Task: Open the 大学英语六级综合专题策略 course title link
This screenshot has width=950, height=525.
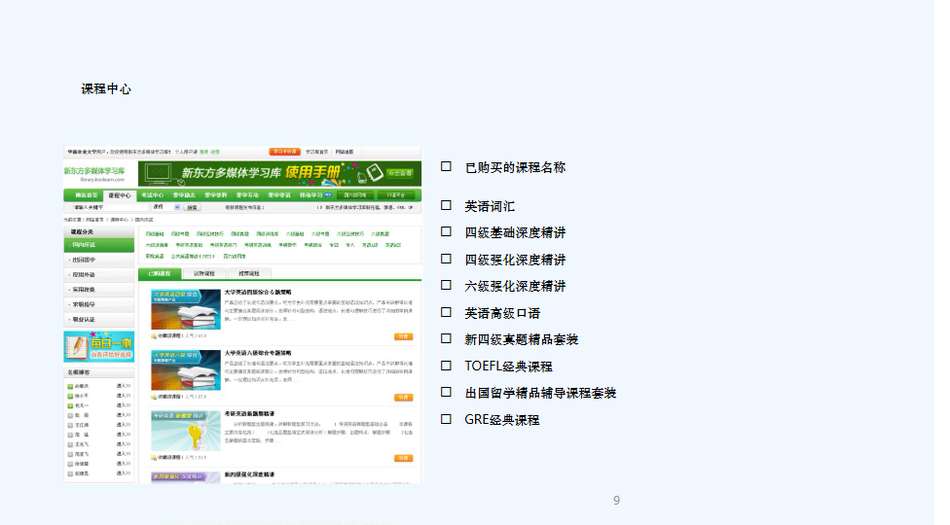Action: coord(257,353)
